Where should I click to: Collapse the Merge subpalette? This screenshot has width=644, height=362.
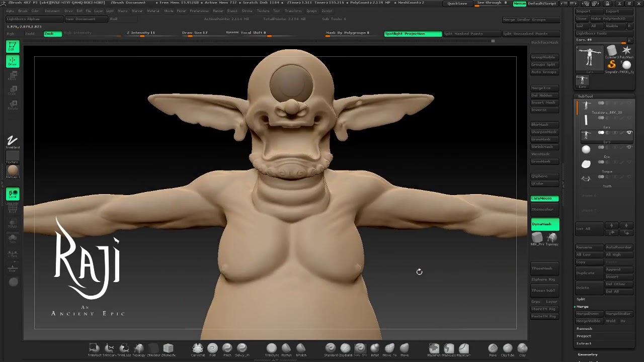(582, 307)
